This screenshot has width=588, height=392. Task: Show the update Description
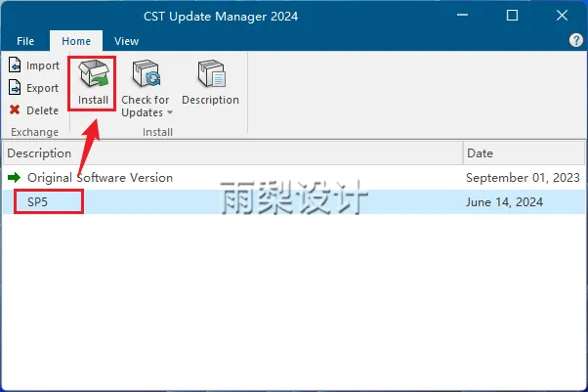pyautogui.click(x=210, y=83)
